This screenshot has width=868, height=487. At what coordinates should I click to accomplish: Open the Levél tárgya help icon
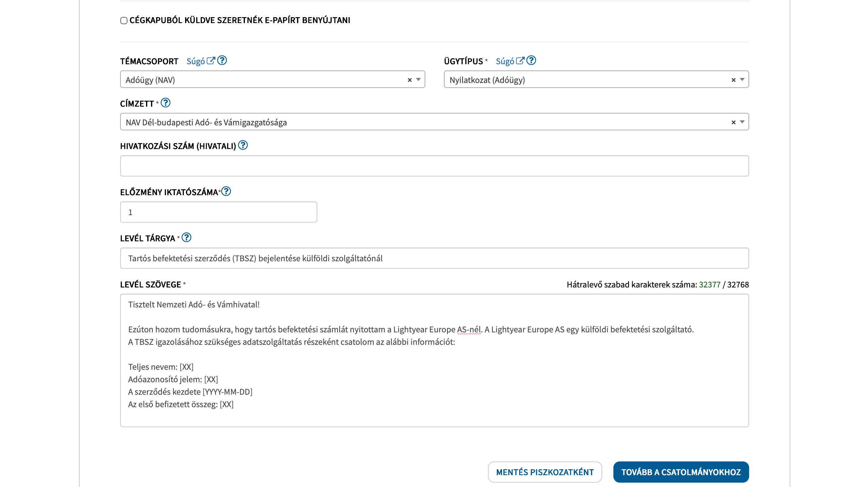[x=186, y=238]
